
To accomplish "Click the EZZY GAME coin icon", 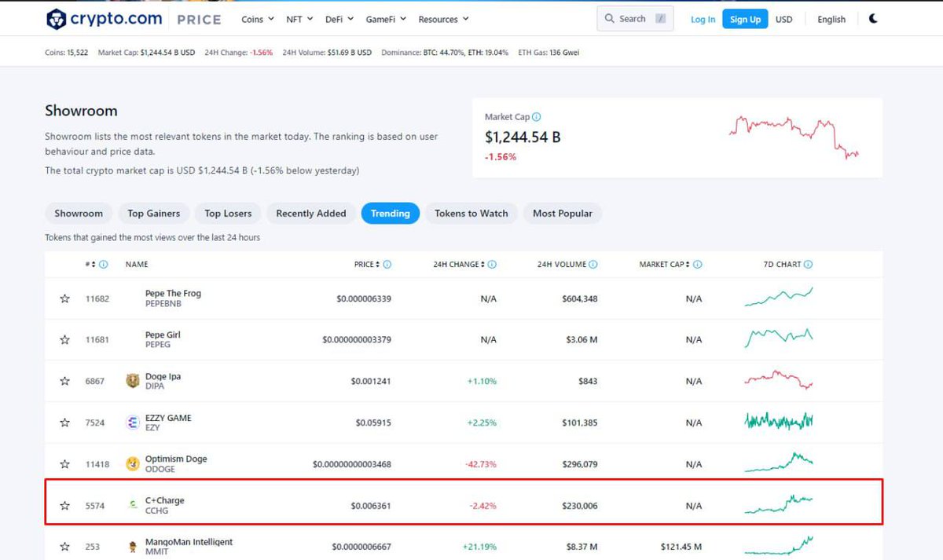I will [x=133, y=423].
